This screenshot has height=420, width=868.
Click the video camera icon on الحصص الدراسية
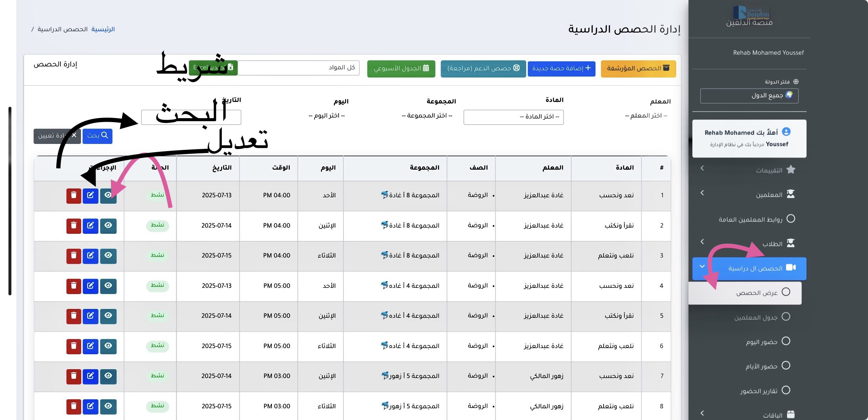[x=791, y=268]
